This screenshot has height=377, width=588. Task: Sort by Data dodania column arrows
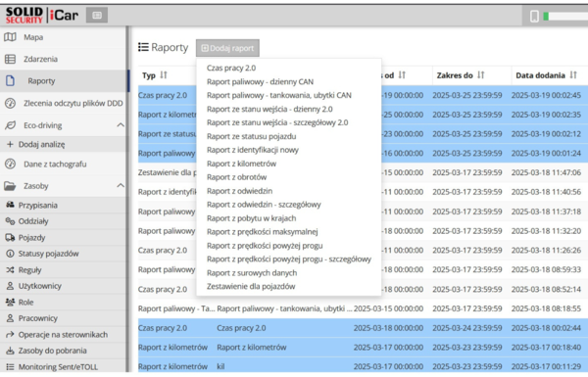pos(573,75)
